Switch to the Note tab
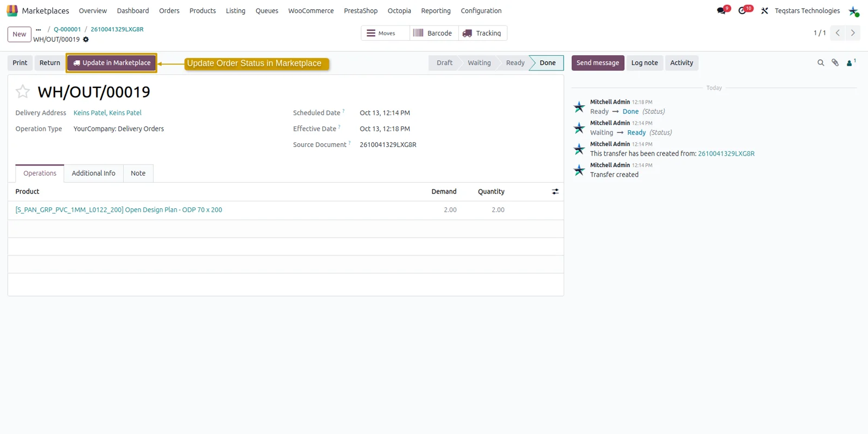Viewport: 868px width, 434px height. (x=138, y=174)
